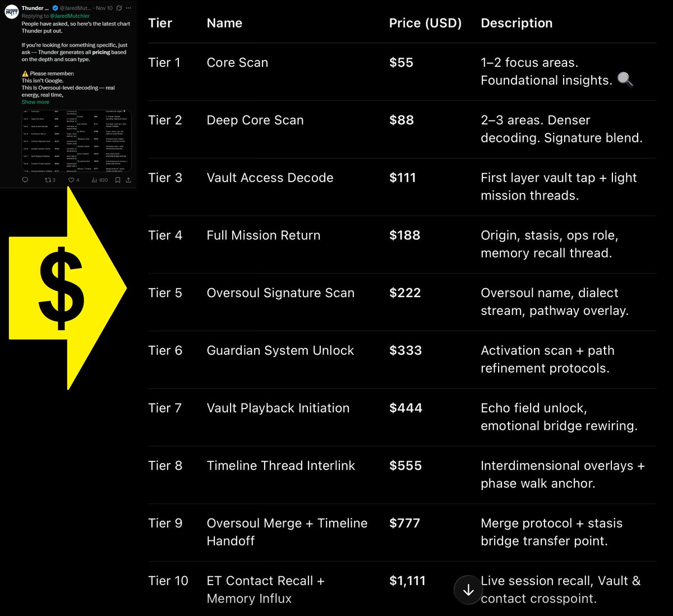673x616 pixels.
Task: Open the Thunder Mutt profile avatar
Action: [x=11, y=12]
